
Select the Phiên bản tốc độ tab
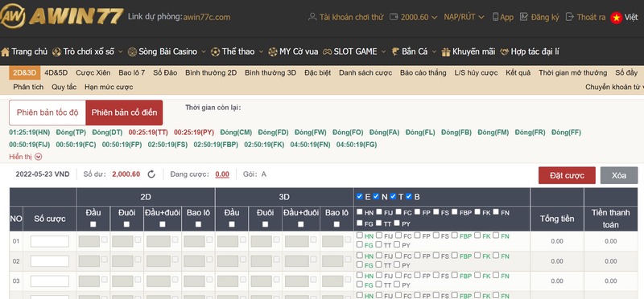[x=47, y=113]
